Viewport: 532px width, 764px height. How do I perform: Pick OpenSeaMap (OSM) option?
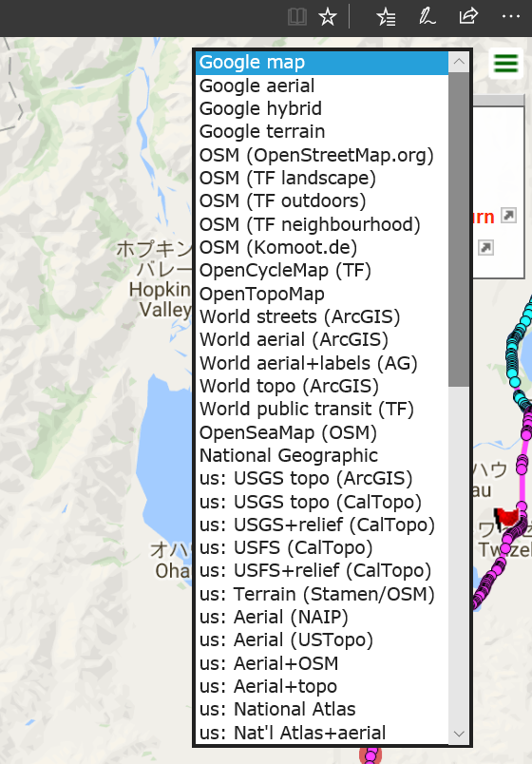coord(321,432)
